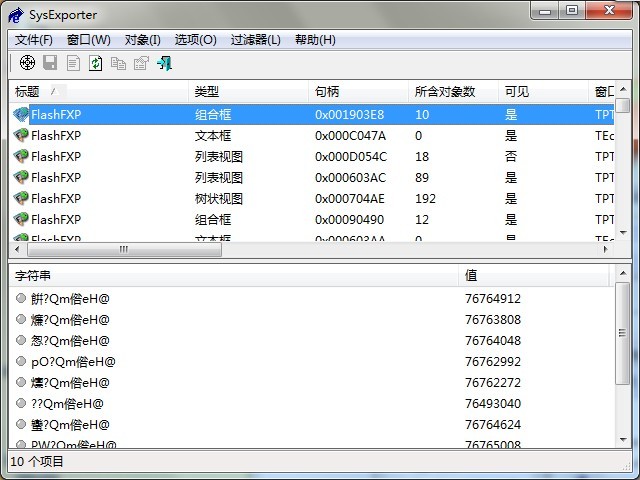Screen dimensions: 640x480
Task: Click the save floppy disk toolbar icon
Action: 51,63
